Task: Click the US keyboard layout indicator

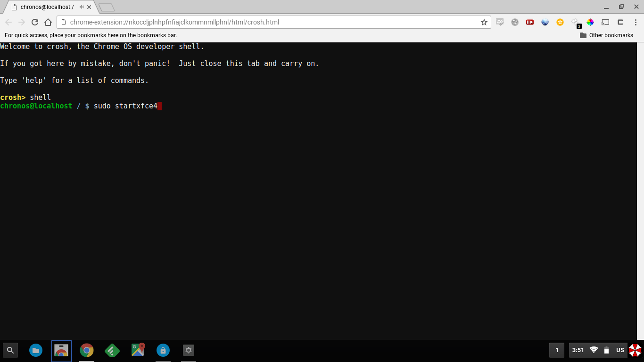Action: tap(620, 350)
